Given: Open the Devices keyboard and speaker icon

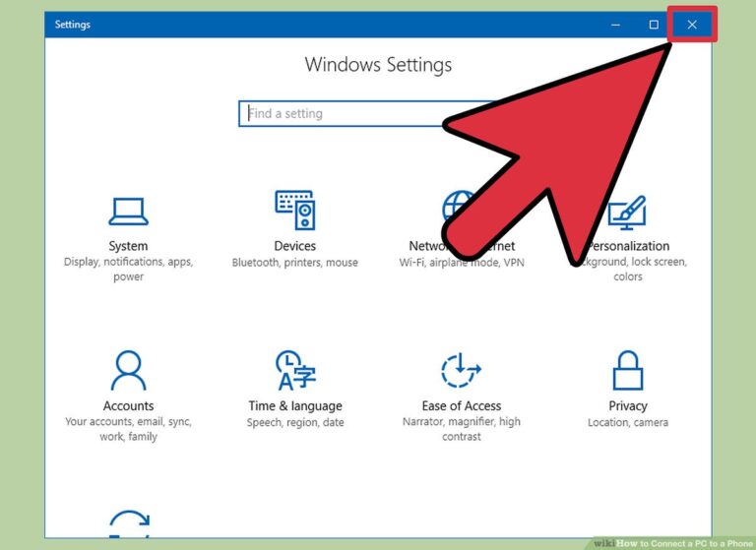Looking at the screenshot, I should tap(295, 210).
